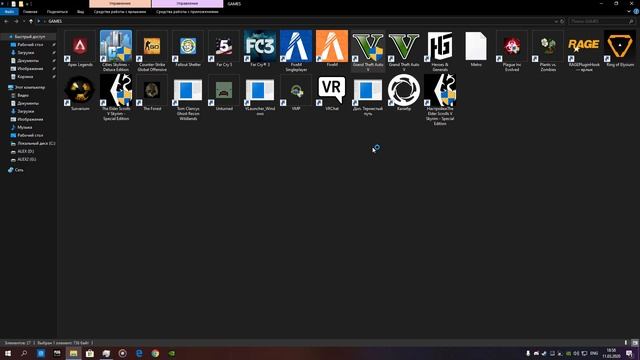The width and height of the screenshot is (640, 360).
Task: Select the Heroes & Generals shortcut
Action: coord(440,51)
